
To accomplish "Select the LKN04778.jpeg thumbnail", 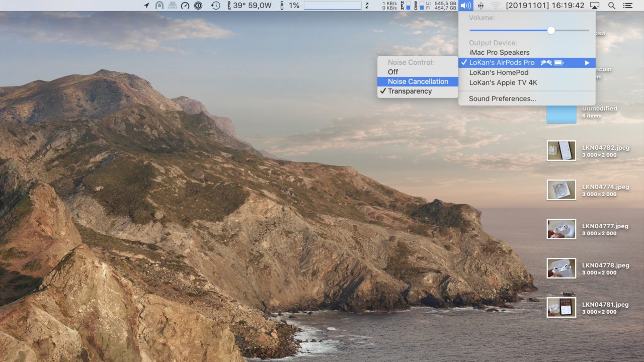I will pyautogui.click(x=561, y=268).
